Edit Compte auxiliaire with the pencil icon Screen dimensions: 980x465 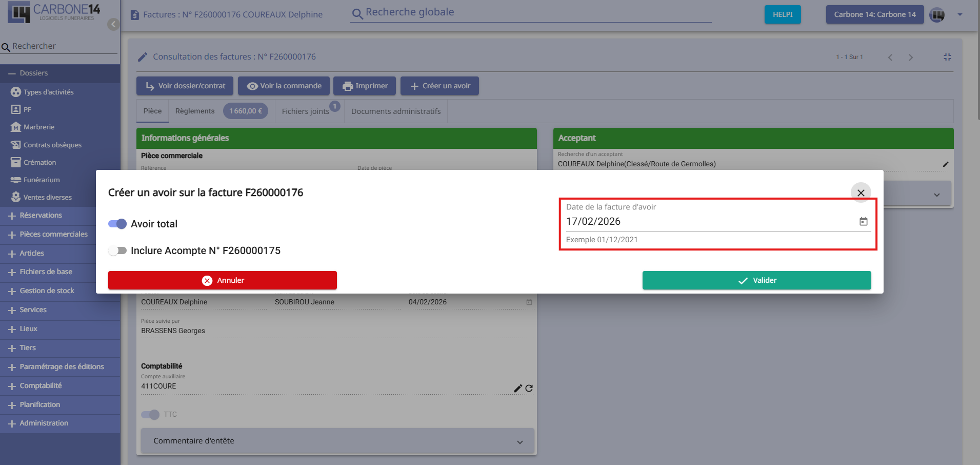click(517, 389)
